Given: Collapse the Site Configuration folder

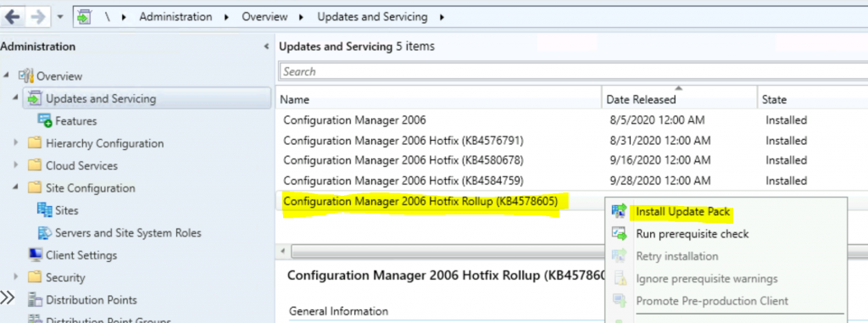Looking at the screenshot, I should click(x=15, y=188).
